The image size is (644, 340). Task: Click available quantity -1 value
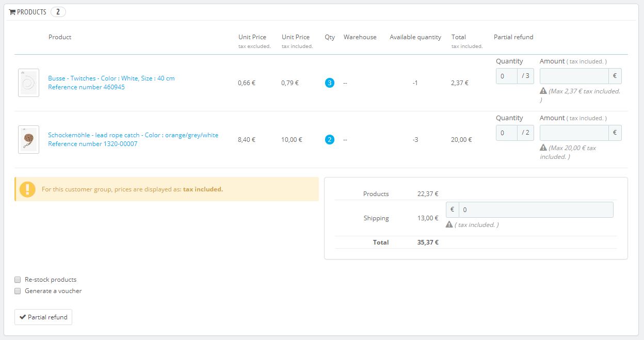click(x=415, y=83)
